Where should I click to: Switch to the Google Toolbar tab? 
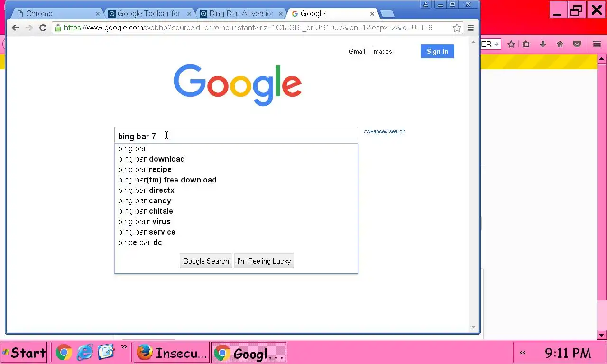coord(148,14)
